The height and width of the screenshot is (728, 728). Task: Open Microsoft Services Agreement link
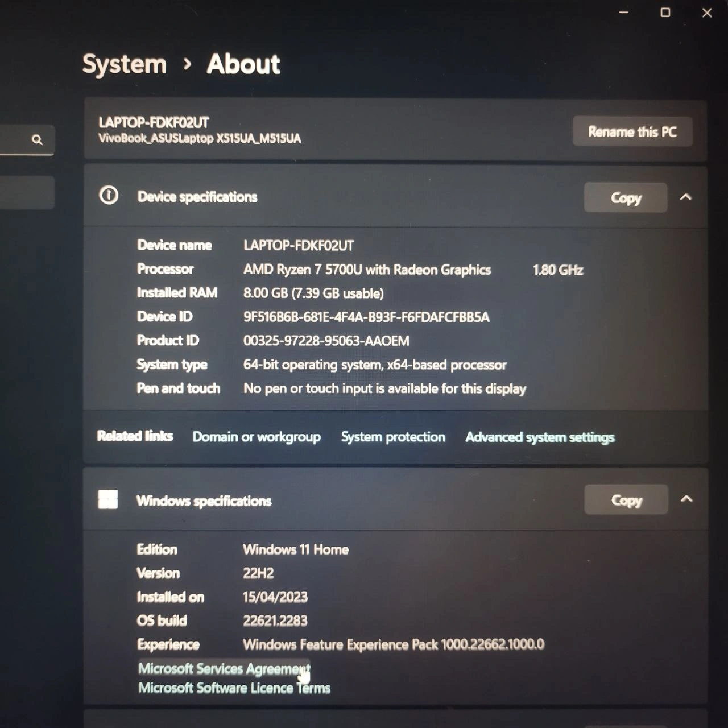224,668
